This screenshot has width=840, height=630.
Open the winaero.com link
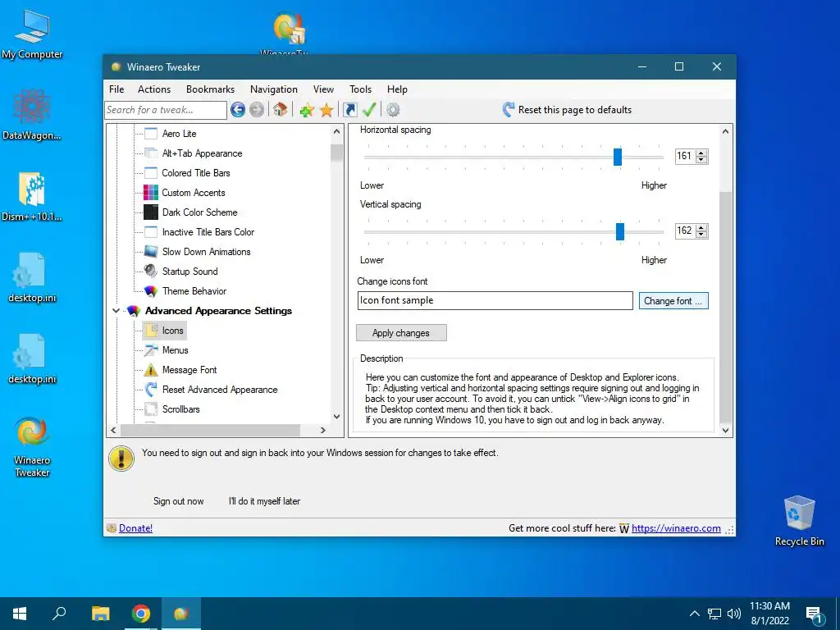tap(676, 528)
